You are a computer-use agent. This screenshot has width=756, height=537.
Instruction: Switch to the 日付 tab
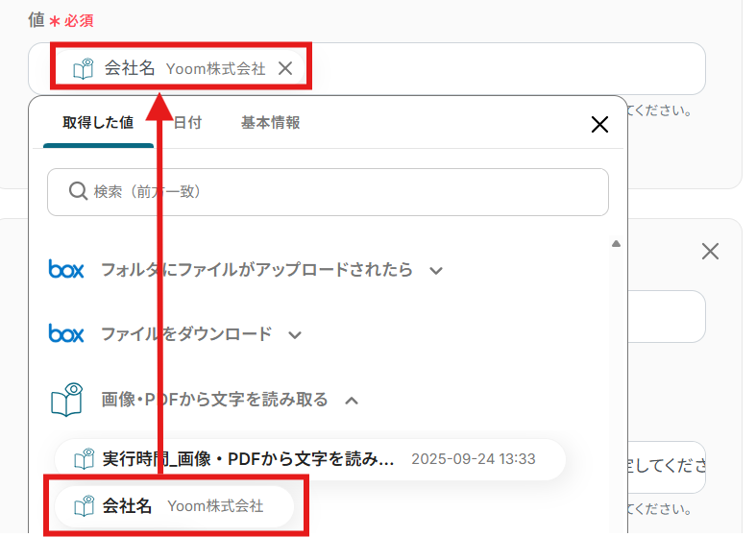coord(187,122)
